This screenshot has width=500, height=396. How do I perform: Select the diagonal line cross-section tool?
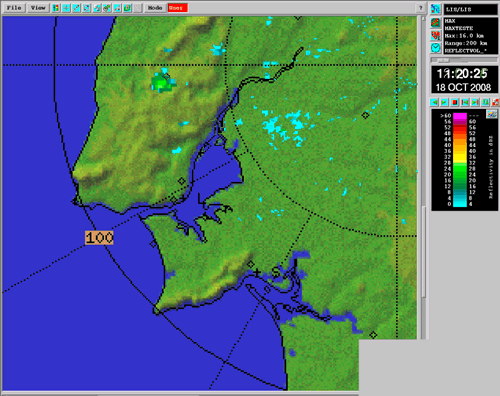(x=76, y=8)
